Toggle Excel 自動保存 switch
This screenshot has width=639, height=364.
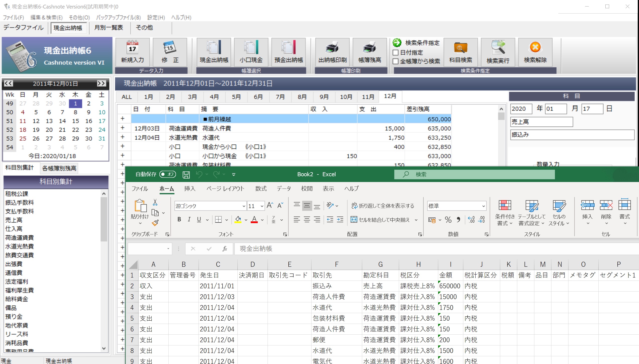tap(168, 174)
